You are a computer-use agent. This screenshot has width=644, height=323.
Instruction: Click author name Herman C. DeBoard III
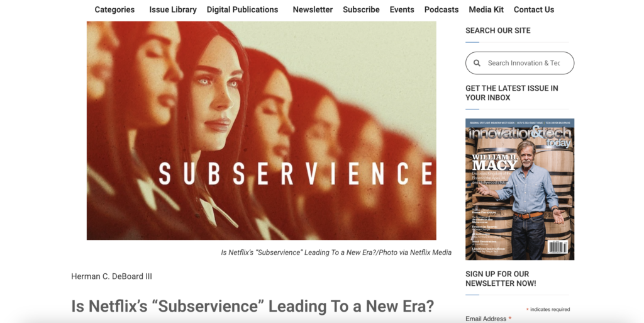(112, 276)
